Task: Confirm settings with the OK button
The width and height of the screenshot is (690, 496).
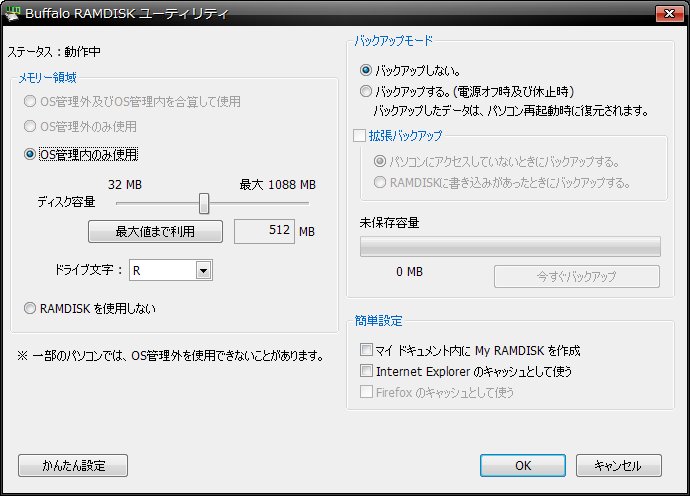Action: [x=523, y=466]
